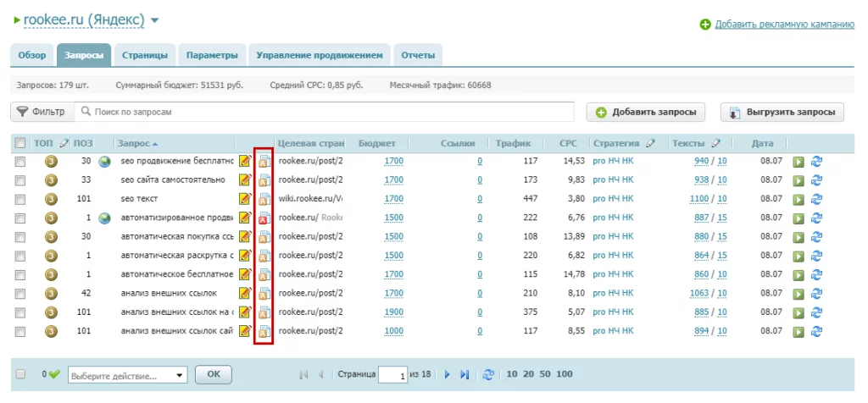The width and height of the screenshot is (868, 403).
Task: Click in the 'Поиск по запросам' search field
Action: (x=325, y=112)
